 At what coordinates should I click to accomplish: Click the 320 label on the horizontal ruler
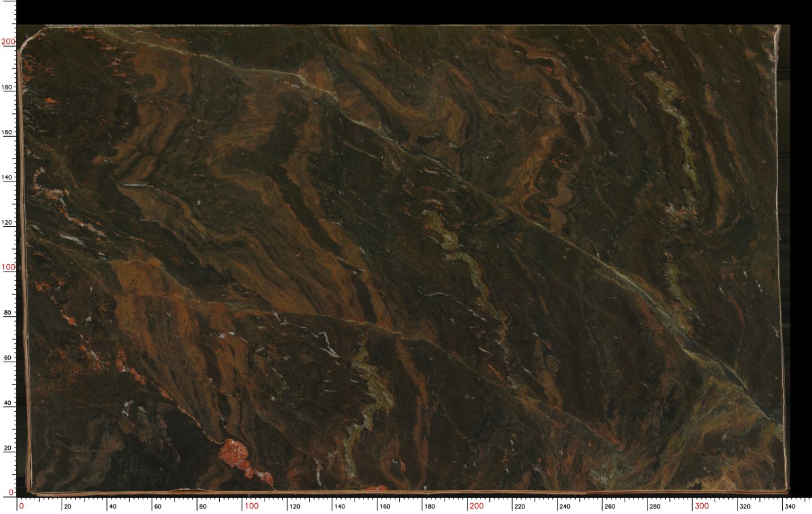(744, 507)
